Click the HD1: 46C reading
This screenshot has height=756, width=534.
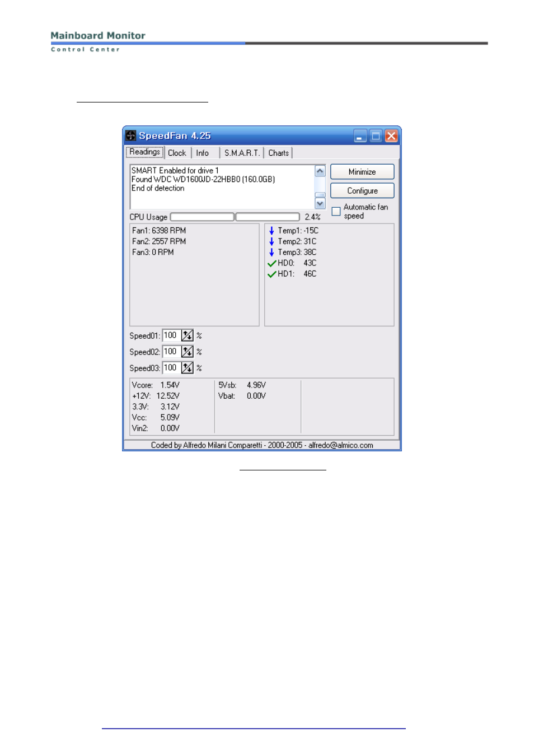click(297, 274)
